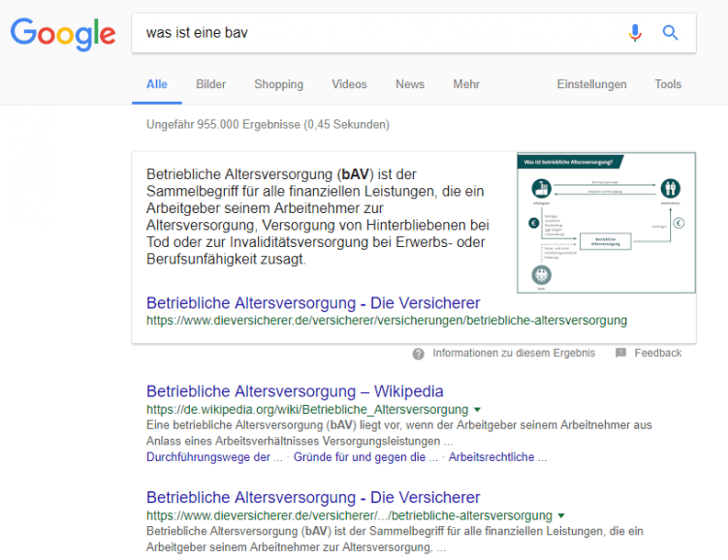The image size is (728, 560).
Task: Click the Feedback link
Action: [658, 353]
